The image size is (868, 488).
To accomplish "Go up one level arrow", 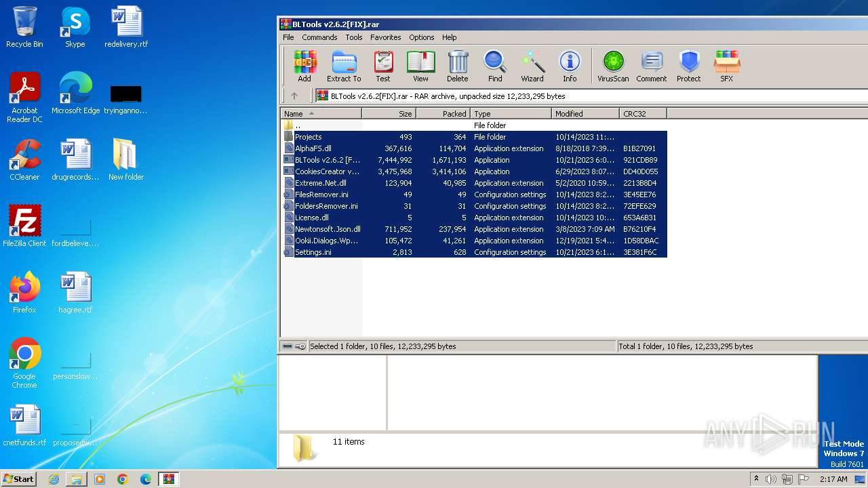I will pyautogui.click(x=294, y=96).
